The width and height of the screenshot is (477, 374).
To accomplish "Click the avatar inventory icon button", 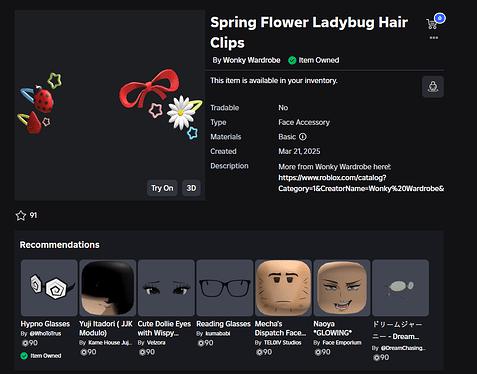I will (x=433, y=87).
